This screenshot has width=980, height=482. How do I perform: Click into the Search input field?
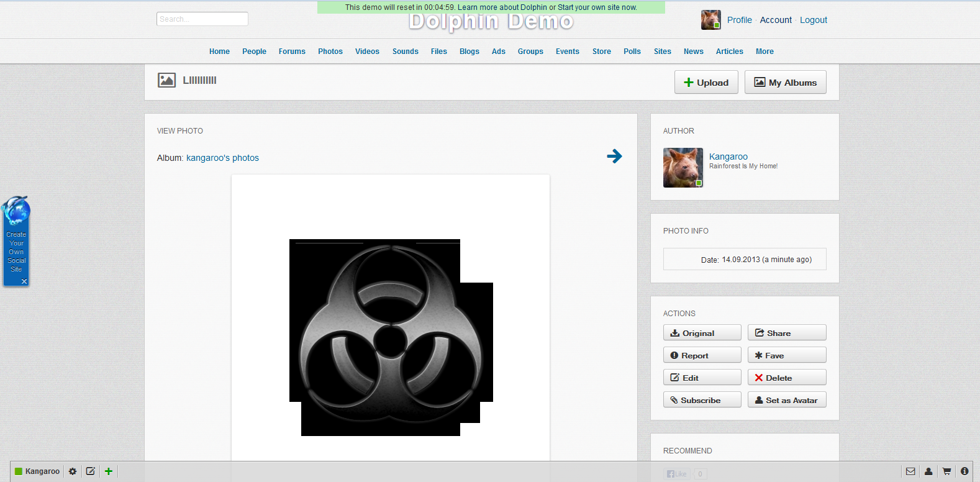[202, 19]
